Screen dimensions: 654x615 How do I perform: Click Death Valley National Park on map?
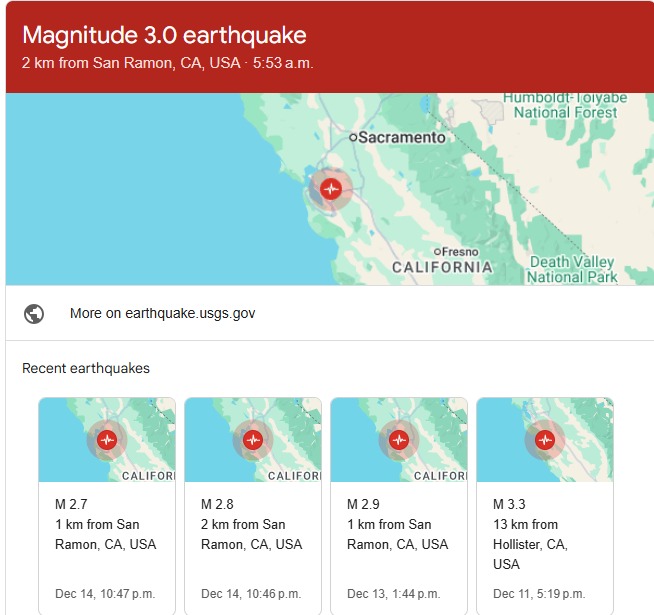click(572, 270)
